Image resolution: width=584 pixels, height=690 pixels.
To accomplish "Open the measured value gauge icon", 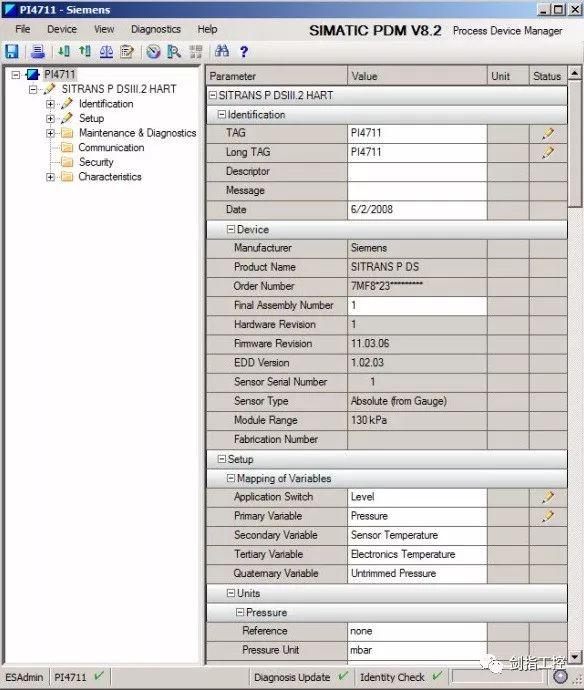I will 153,52.
